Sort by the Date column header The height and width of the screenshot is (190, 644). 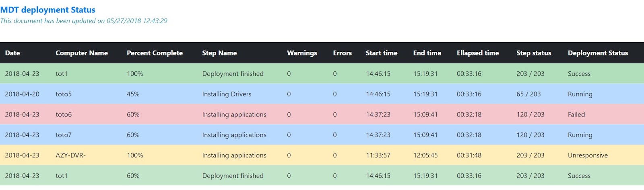(12, 53)
